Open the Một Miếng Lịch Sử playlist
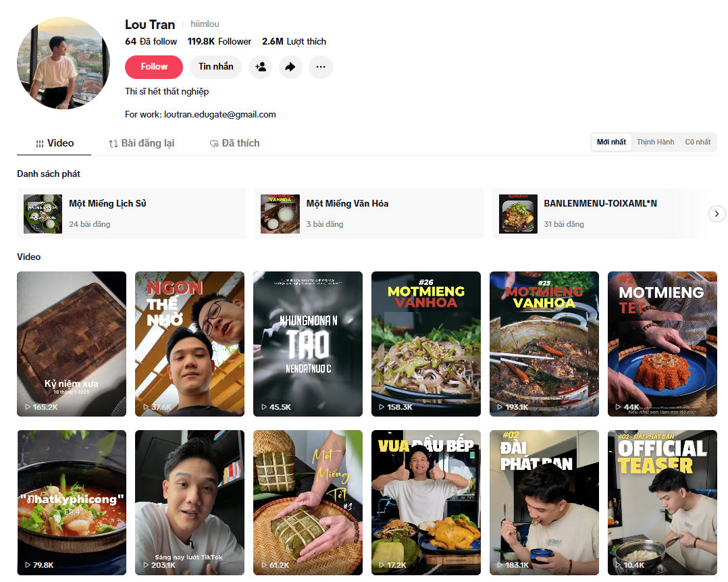The width and height of the screenshot is (728, 582). click(132, 214)
